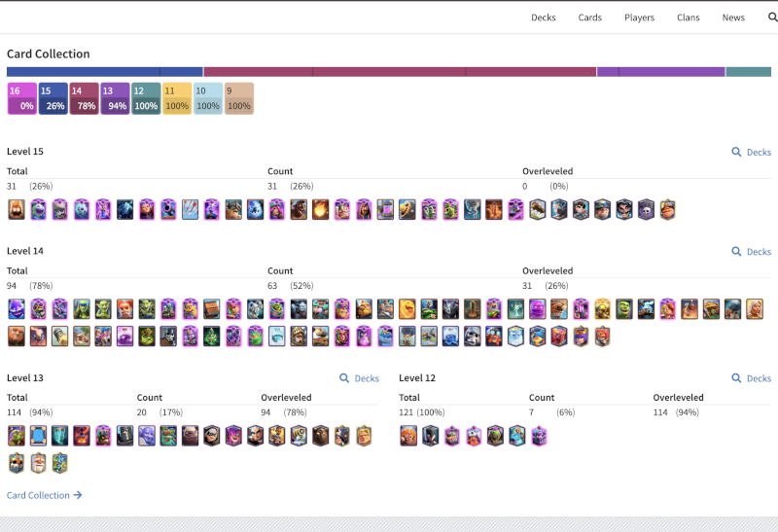The height and width of the screenshot is (532, 778).
Task: Select the last evolved card in Level 12
Action: pyautogui.click(x=539, y=436)
